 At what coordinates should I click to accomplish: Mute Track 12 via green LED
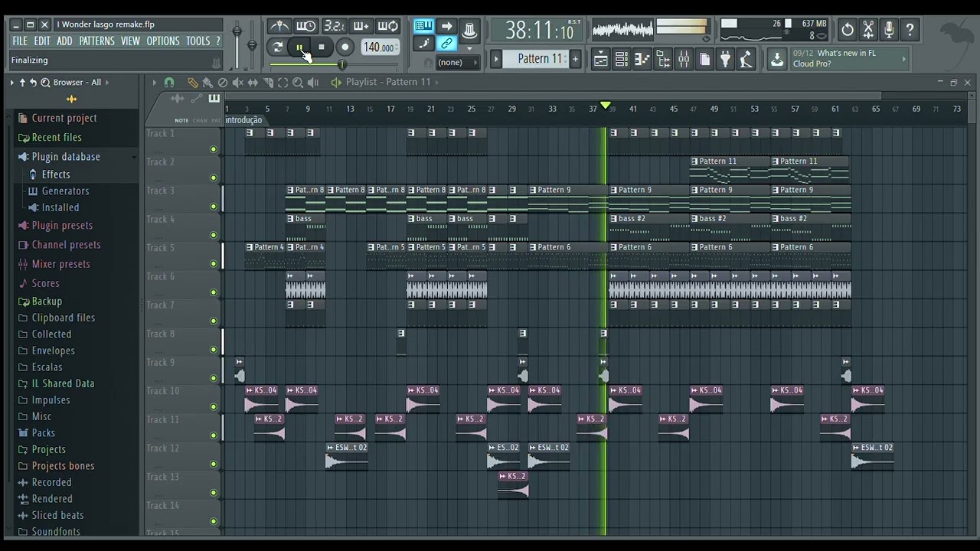click(213, 465)
